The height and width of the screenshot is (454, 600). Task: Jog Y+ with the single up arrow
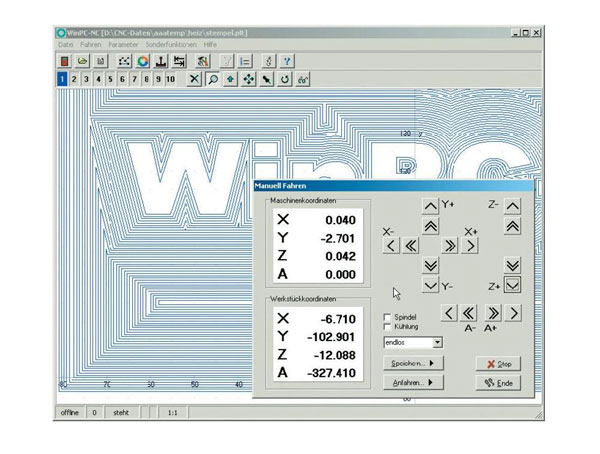click(430, 206)
